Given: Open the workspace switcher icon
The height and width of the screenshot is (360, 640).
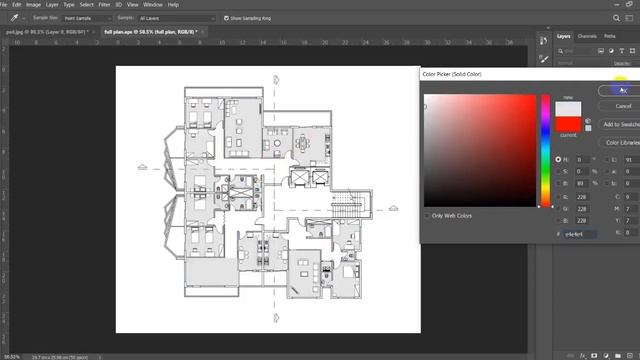Looking at the screenshot, I should pyautogui.click(x=629, y=18).
